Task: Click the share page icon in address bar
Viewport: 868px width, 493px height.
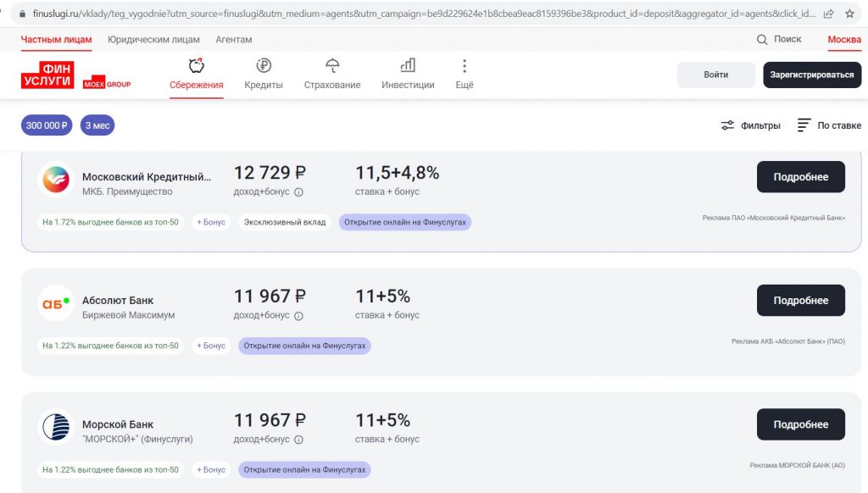Action: [829, 14]
